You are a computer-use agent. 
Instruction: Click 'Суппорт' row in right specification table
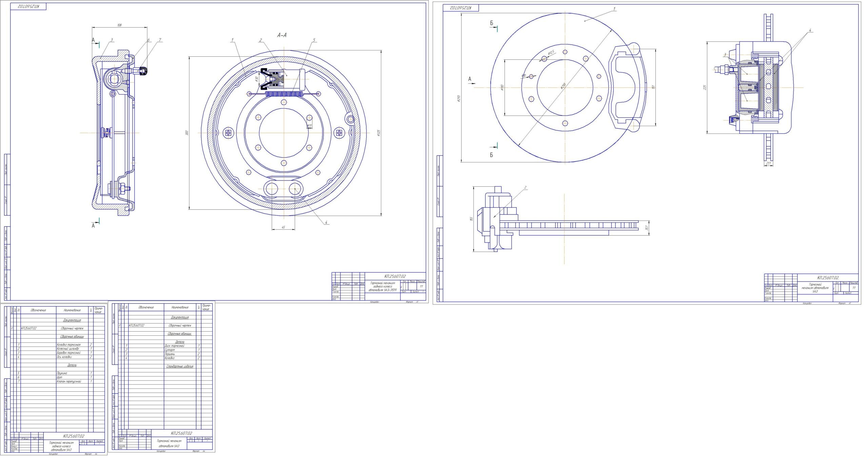pyautogui.click(x=169, y=350)
